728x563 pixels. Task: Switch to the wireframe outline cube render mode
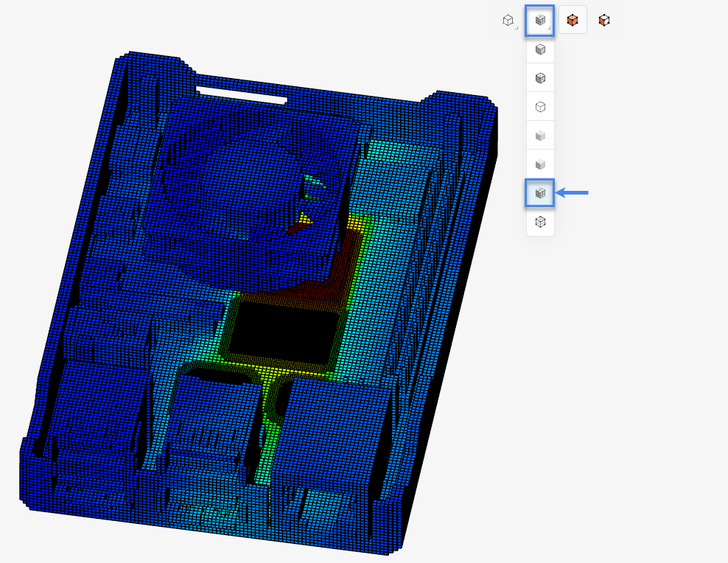(x=540, y=107)
